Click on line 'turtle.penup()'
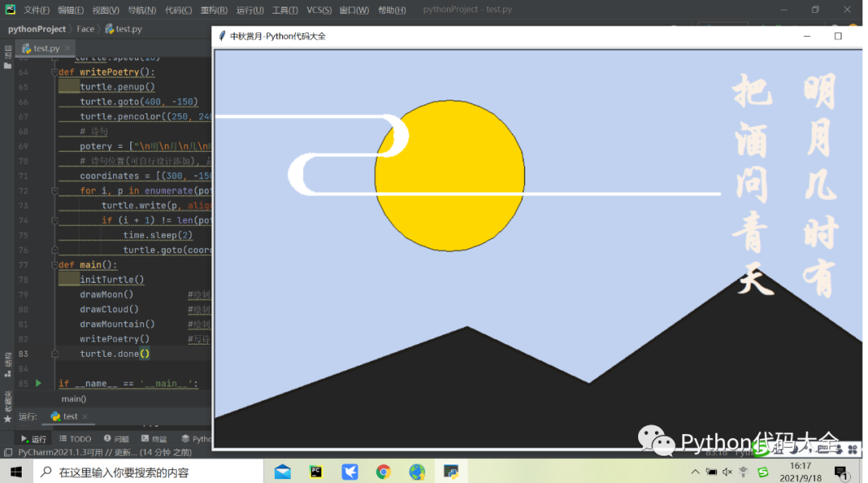Screen dimensions: 868x483 pos(117,87)
